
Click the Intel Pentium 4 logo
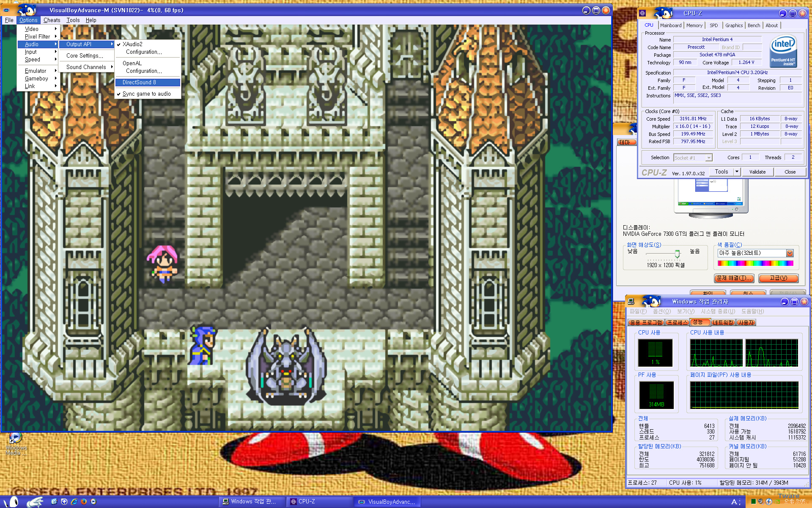point(783,51)
